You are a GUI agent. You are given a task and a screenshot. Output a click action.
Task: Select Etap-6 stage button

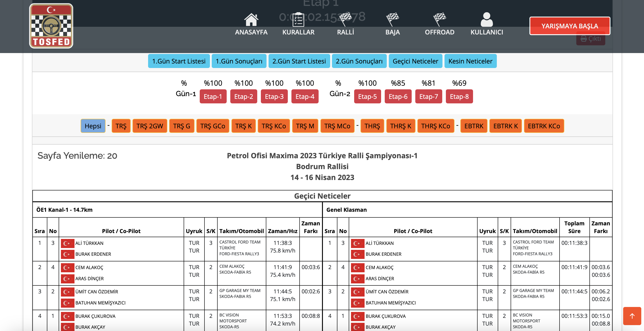398,96
